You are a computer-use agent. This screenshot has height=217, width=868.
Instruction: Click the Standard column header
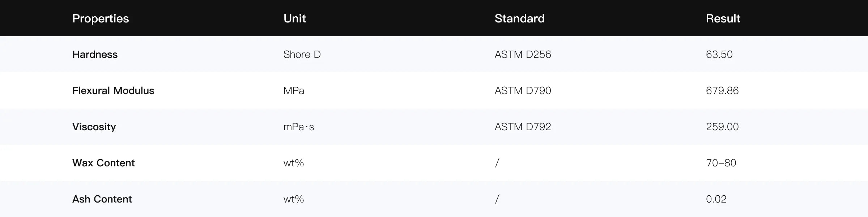click(x=519, y=18)
